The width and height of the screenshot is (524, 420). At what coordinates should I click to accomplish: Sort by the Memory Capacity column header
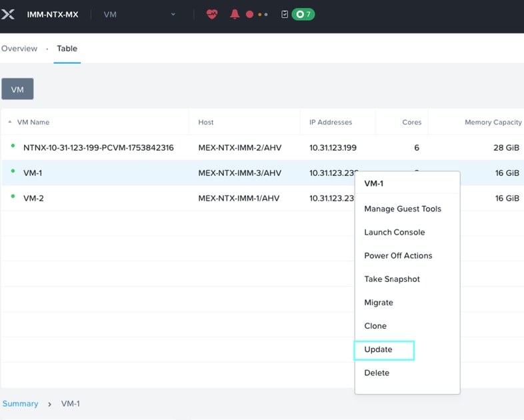point(493,122)
